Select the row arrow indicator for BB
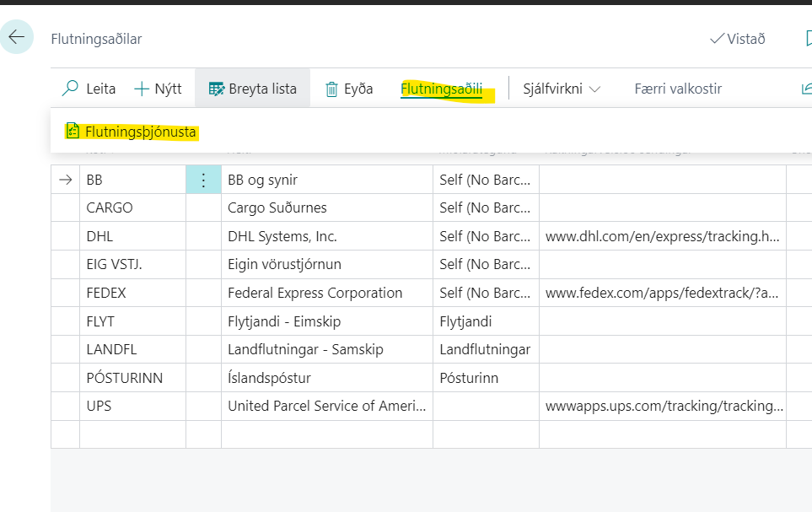This screenshot has width=812, height=512. (65, 180)
